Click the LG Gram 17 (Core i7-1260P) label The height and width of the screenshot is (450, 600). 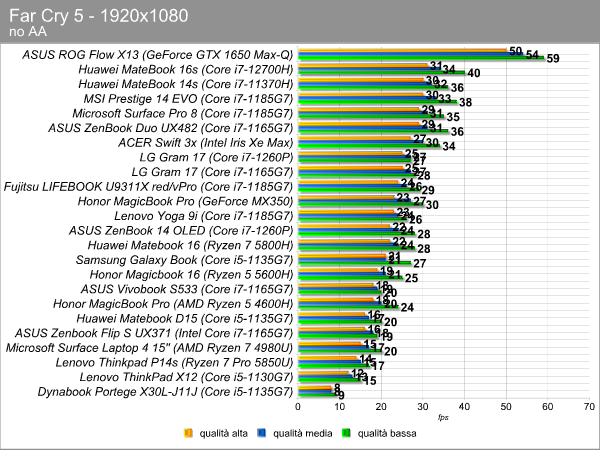(216, 157)
